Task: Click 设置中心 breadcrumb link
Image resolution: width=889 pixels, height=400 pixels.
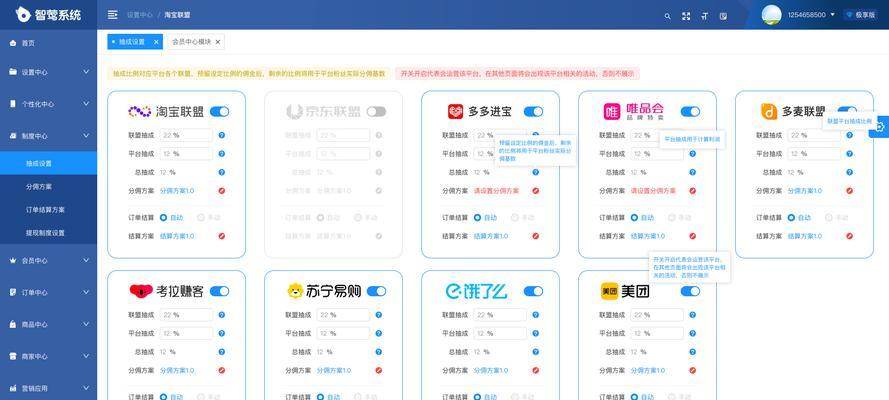Action: (139, 15)
